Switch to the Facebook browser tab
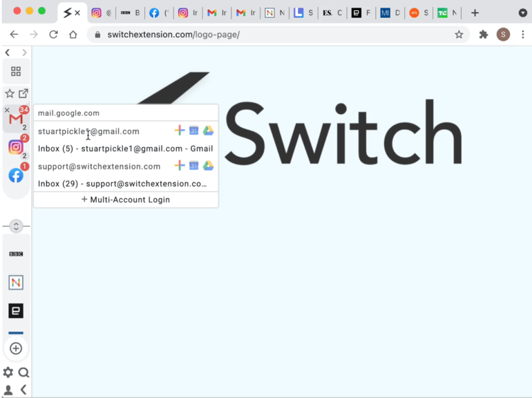532x398 pixels. (x=159, y=13)
